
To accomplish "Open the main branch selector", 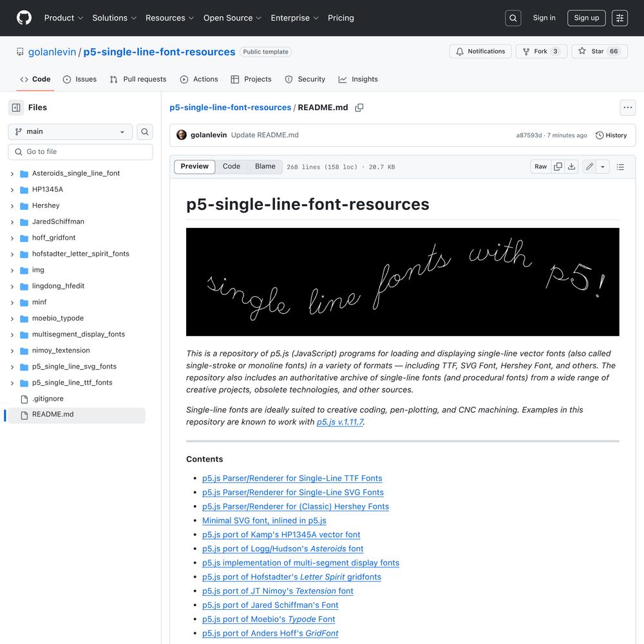I will [x=70, y=132].
